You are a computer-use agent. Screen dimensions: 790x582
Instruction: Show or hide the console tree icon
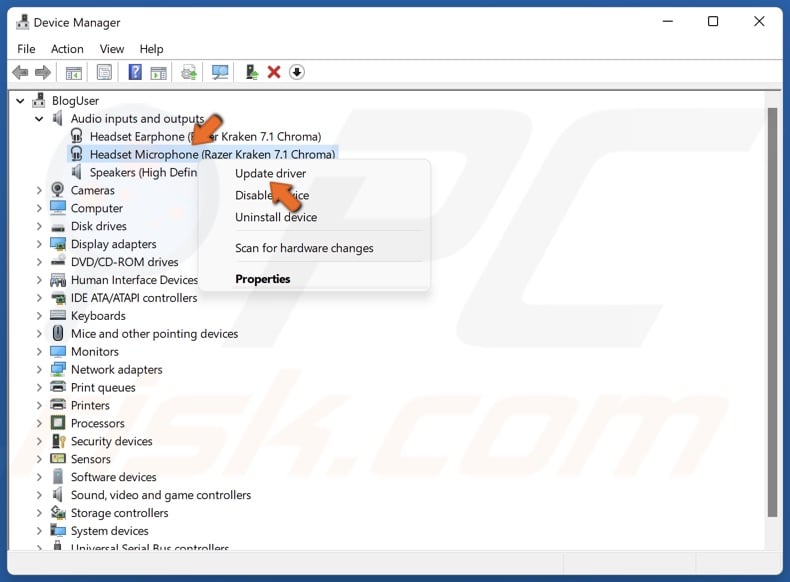[74, 73]
